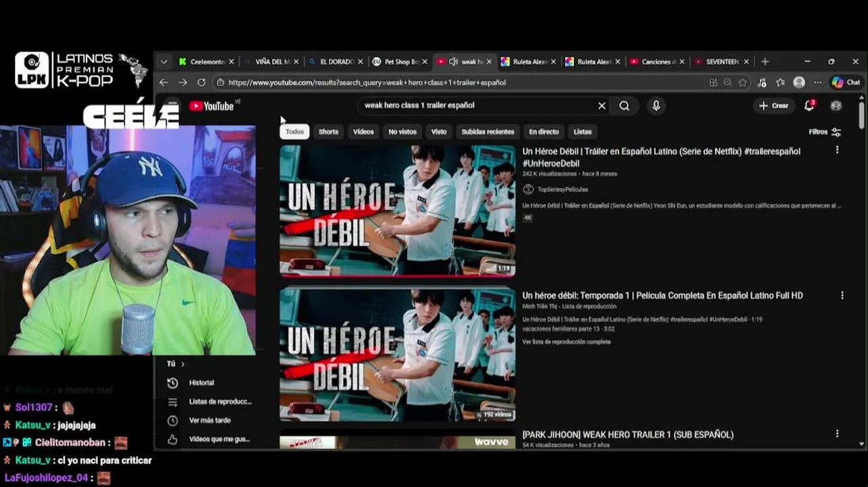Open the first Un Héroe Débil trailer thumbnail
The width and height of the screenshot is (868, 487).
397,210
